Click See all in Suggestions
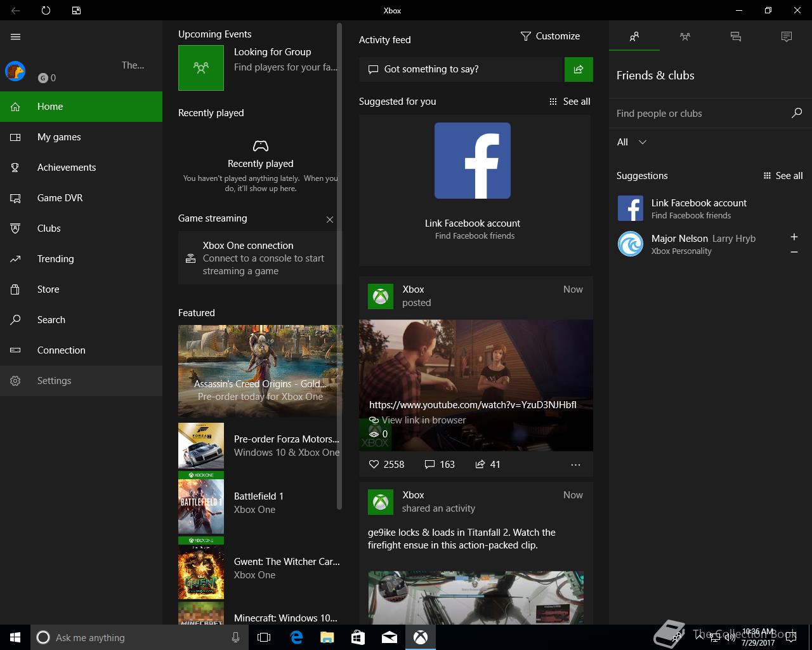 click(783, 176)
